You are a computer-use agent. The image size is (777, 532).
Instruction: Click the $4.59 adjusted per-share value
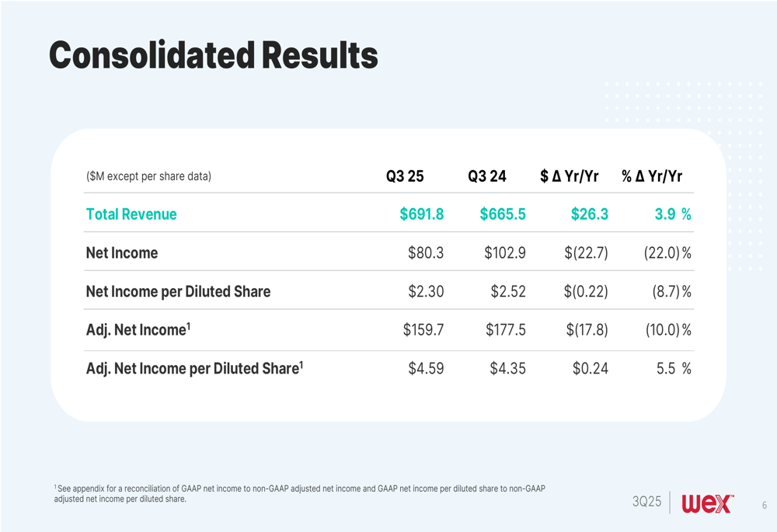pos(426,369)
